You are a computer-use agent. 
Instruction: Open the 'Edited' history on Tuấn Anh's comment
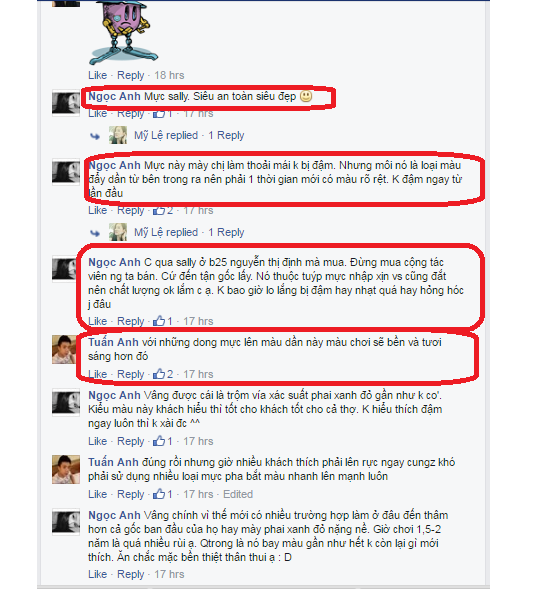[x=238, y=494]
